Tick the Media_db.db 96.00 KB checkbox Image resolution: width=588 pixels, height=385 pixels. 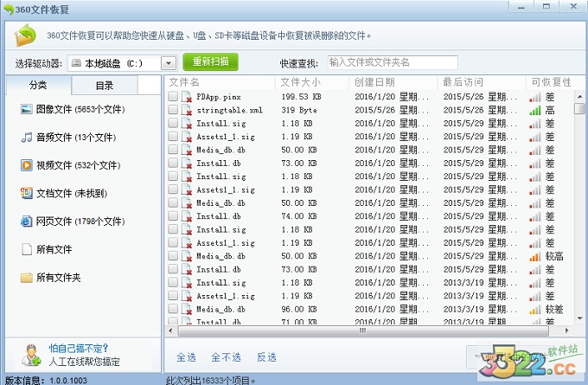(173, 309)
